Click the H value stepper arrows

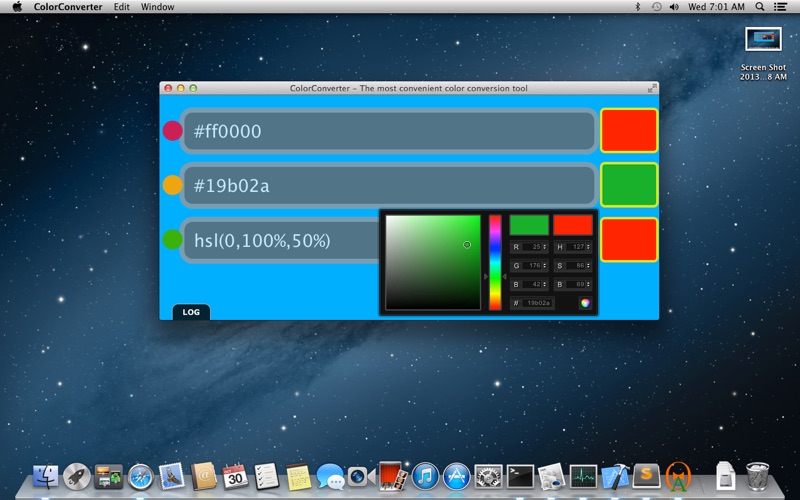pyautogui.click(x=588, y=247)
